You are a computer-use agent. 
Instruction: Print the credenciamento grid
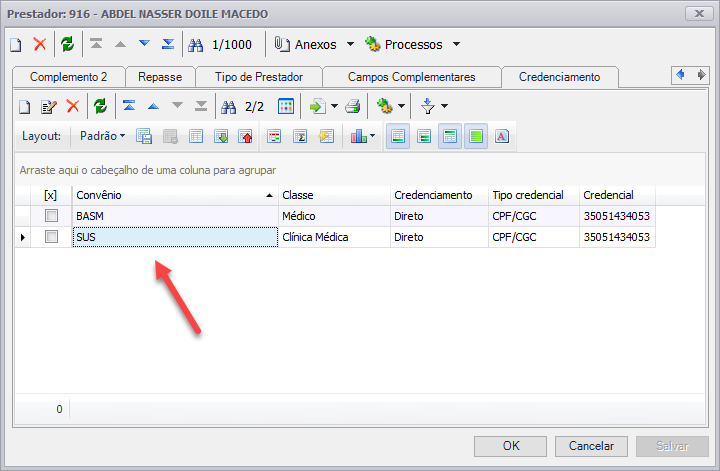(353, 107)
